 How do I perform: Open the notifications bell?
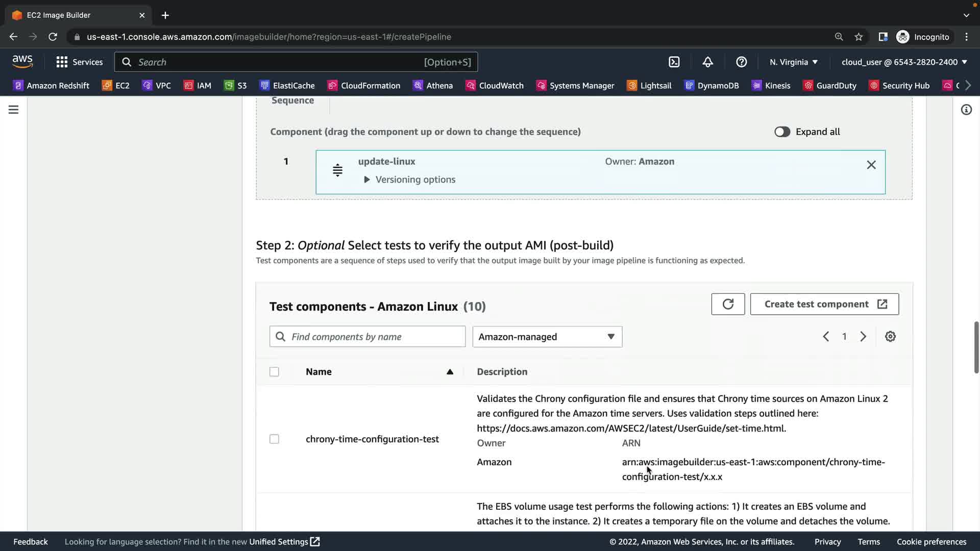tap(707, 62)
